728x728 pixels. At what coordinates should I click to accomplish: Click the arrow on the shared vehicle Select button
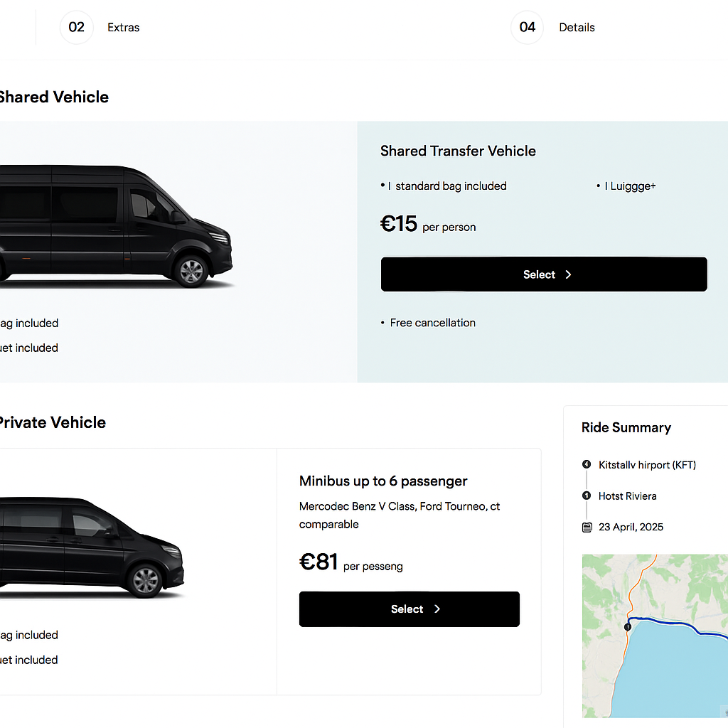tap(568, 274)
